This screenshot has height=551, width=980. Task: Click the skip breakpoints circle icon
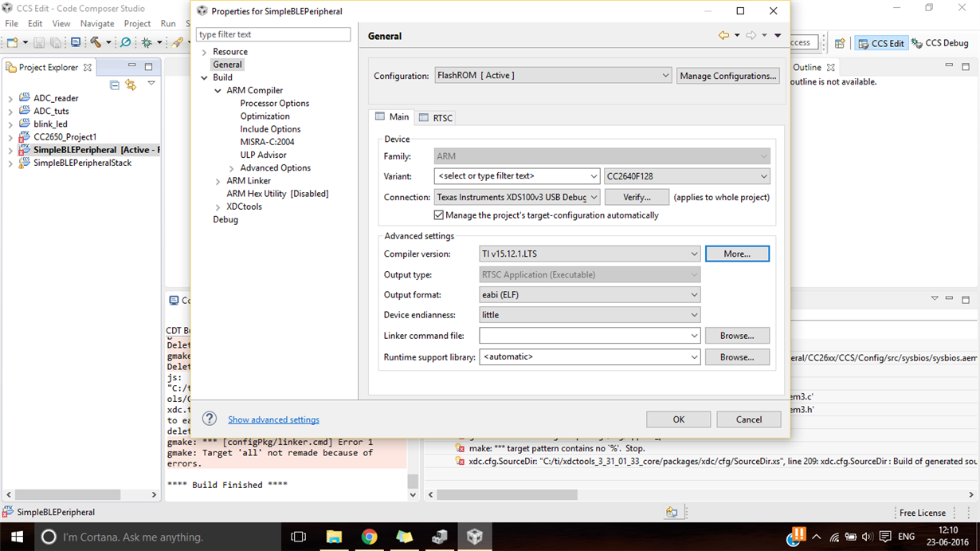(x=125, y=42)
